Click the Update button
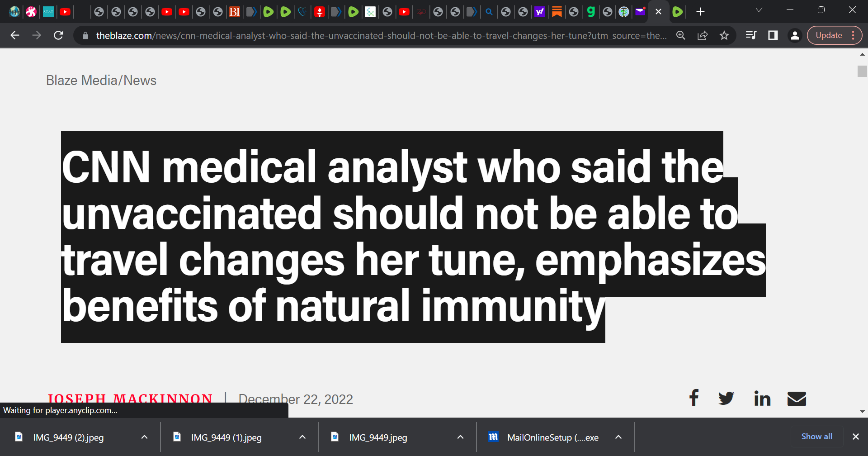Image resolution: width=868 pixels, height=456 pixels. 835,35
